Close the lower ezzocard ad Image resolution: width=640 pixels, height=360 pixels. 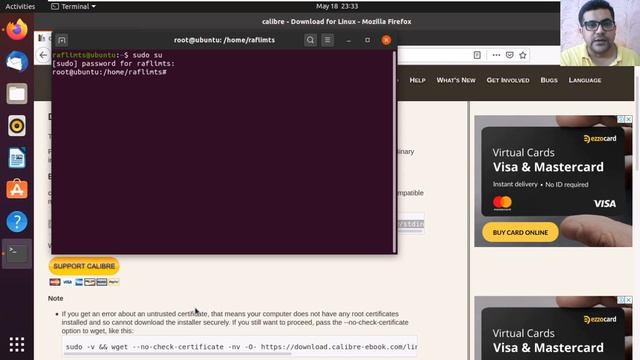(629, 300)
